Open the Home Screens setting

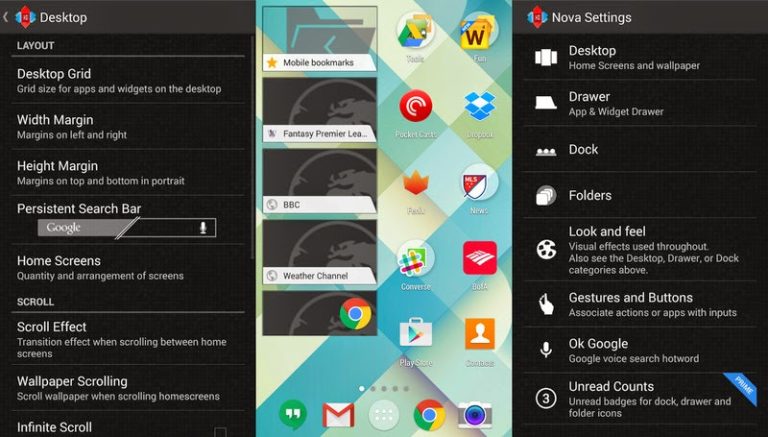tap(128, 267)
